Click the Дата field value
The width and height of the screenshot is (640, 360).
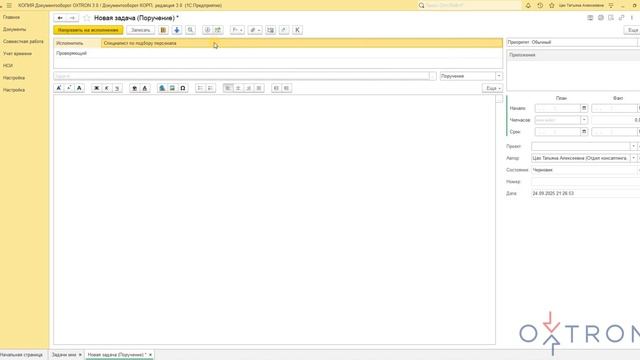[x=553, y=193]
